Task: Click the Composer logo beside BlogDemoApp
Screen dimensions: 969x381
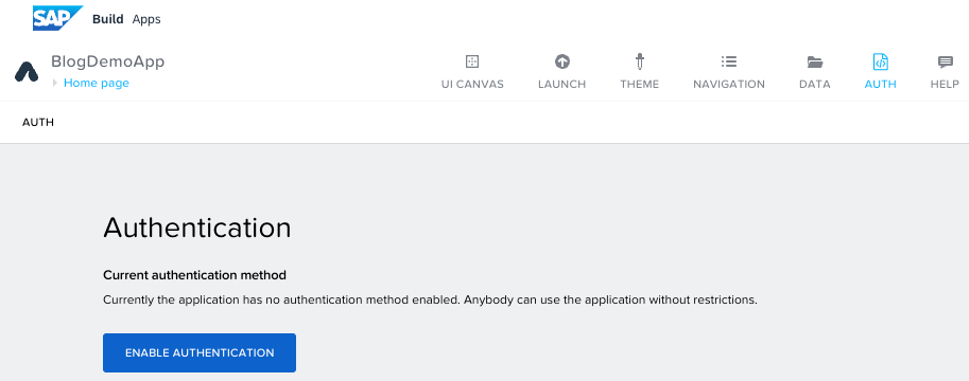Action: pyautogui.click(x=27, y=72)
